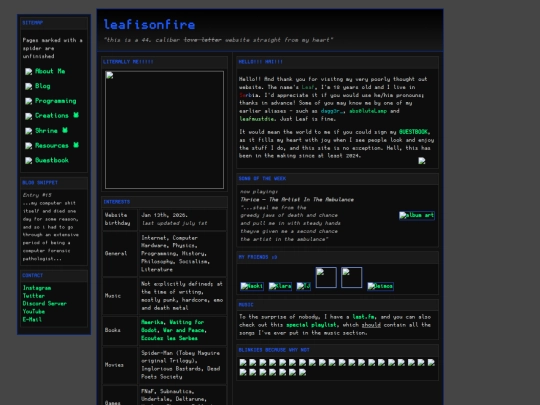This screenshot has width=540, height=405.
Task: Click the Entry #15 blog snippet heading
Action: (x=37, y=195)
